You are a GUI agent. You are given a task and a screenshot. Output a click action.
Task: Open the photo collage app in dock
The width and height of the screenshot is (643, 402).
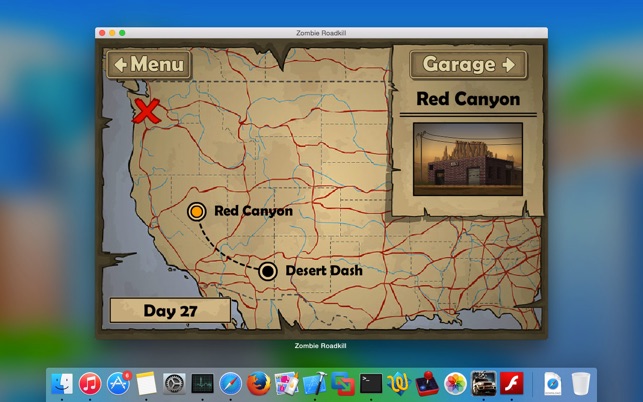[x=287, y=384]
